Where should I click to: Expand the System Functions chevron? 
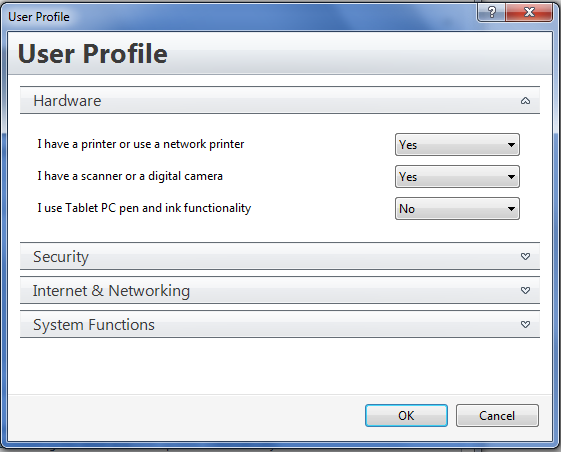coord(525,324)
